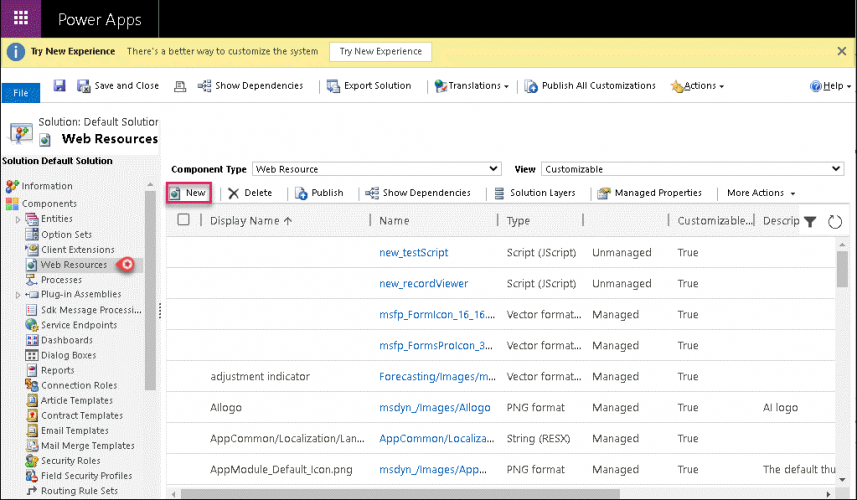Open the new_testScript web resource link

click(414, 253)
